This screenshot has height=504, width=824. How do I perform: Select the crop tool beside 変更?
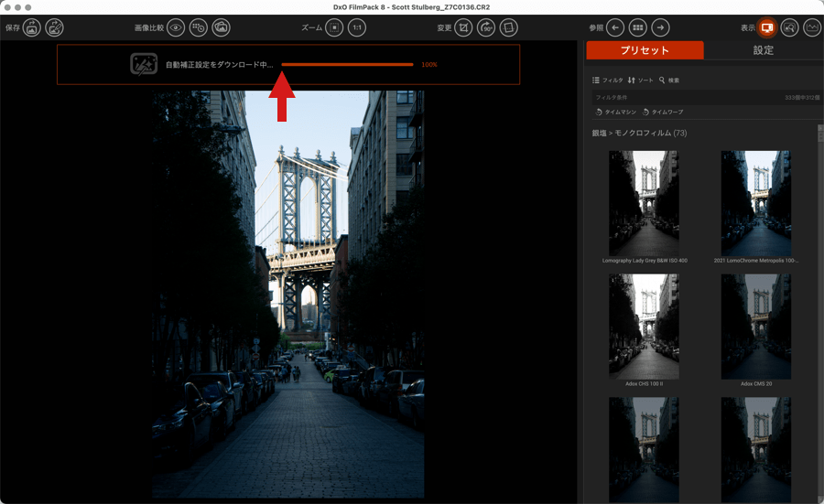[x=464, y=28]
